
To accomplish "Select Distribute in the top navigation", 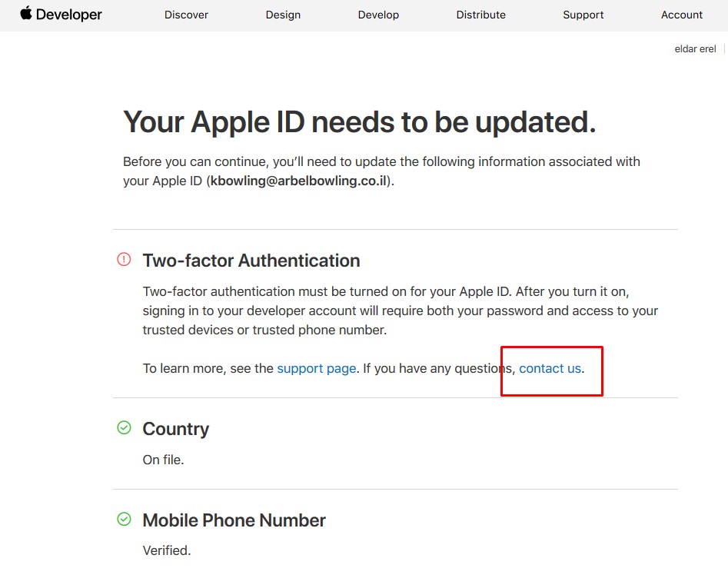I will click(480, 15).
